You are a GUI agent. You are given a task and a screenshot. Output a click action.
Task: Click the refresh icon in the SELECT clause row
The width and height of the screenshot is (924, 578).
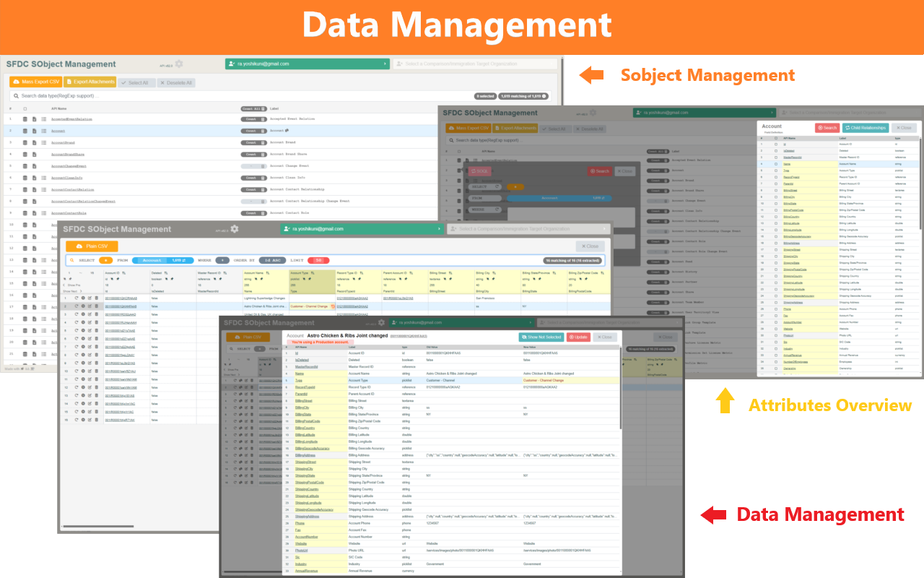pyautogui.click(x=497, y=186)
